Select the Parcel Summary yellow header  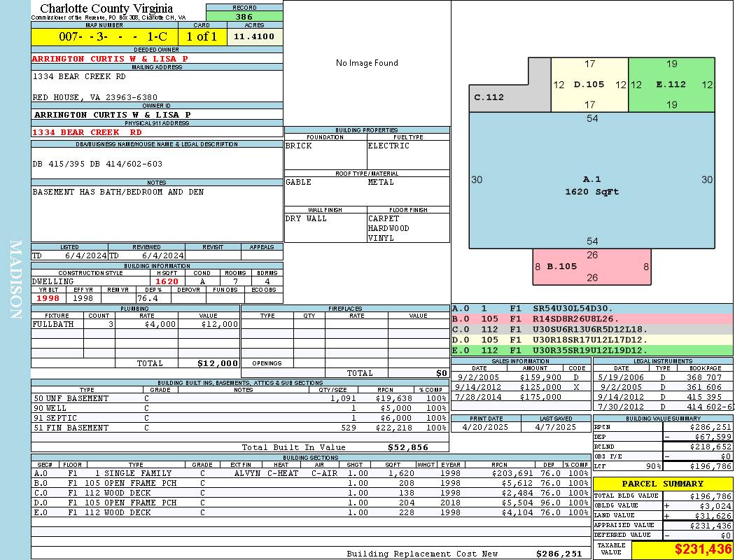663,484
